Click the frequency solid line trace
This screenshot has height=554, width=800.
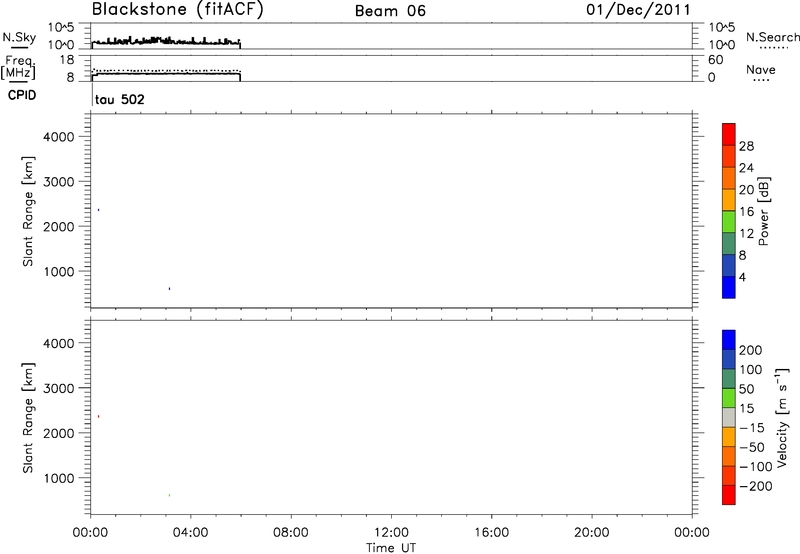(166, 74)
